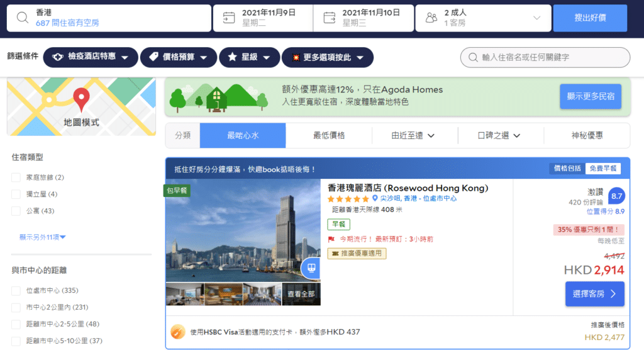Click the red flag trending icon
Image resolution: width=644 pixels, height=350 pixels.
tap(331, 239)
